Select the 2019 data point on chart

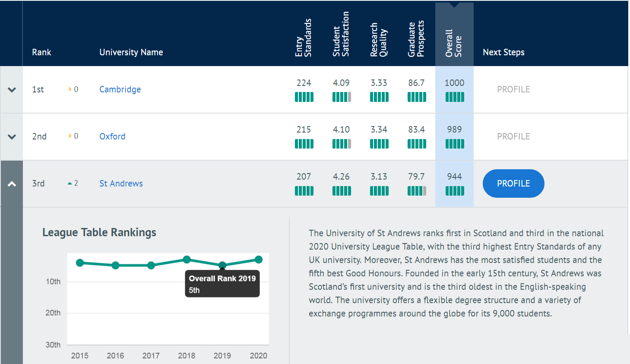pos(222,265)
